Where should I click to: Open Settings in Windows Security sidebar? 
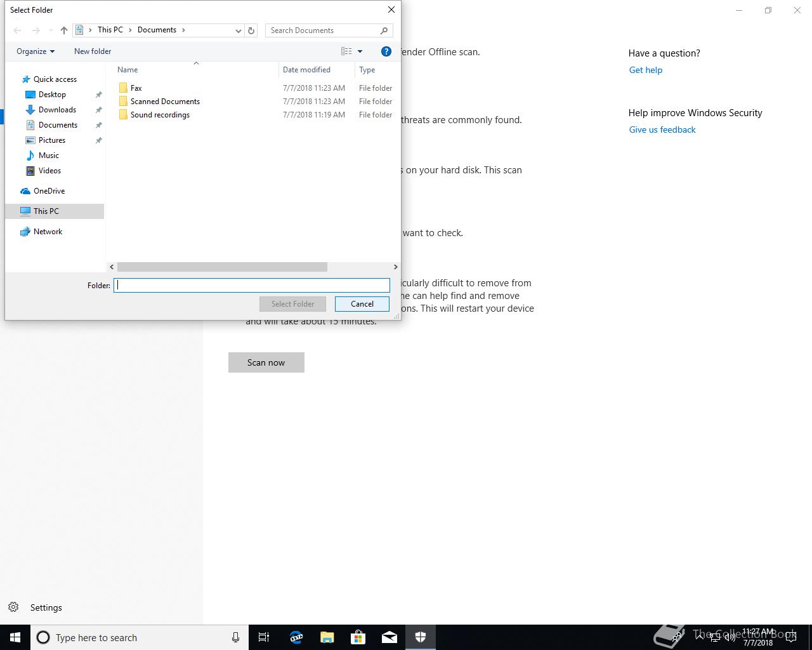[36, 607]
